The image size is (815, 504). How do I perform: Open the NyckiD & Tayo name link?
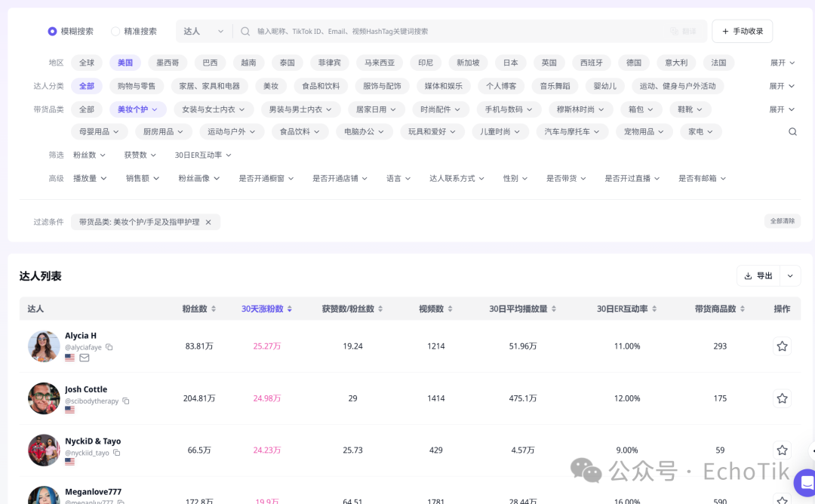coord(93,441)
